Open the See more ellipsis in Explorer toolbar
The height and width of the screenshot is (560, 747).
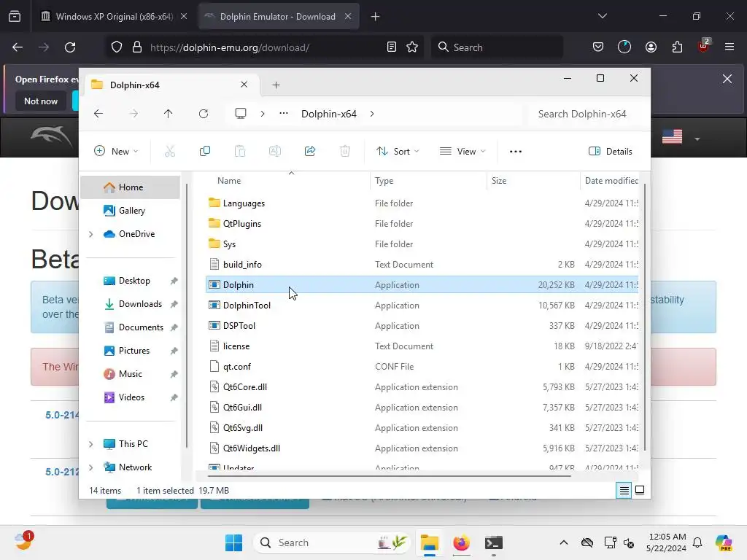pyautogui.click(x=516, y=152)
